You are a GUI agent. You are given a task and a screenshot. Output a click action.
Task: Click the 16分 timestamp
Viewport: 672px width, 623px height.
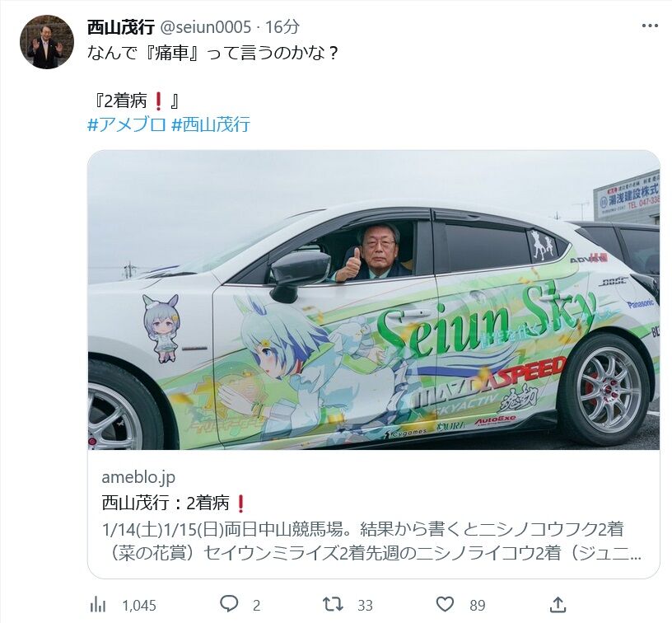tap(282, 27)
